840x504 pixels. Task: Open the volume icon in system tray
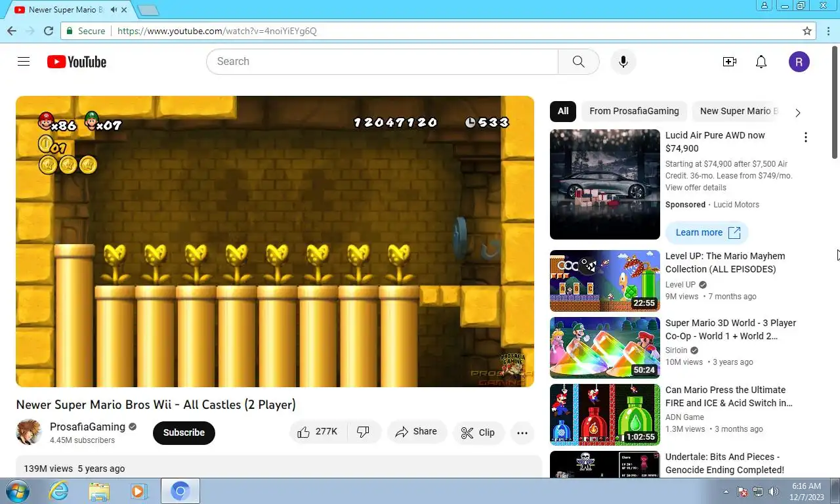tap(774, 492)
